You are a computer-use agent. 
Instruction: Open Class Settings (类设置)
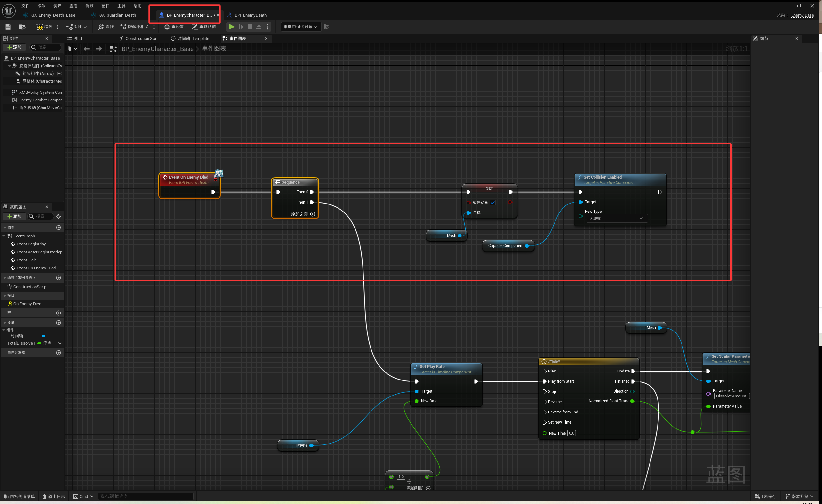pyautogui.click(x=174, y=27)
